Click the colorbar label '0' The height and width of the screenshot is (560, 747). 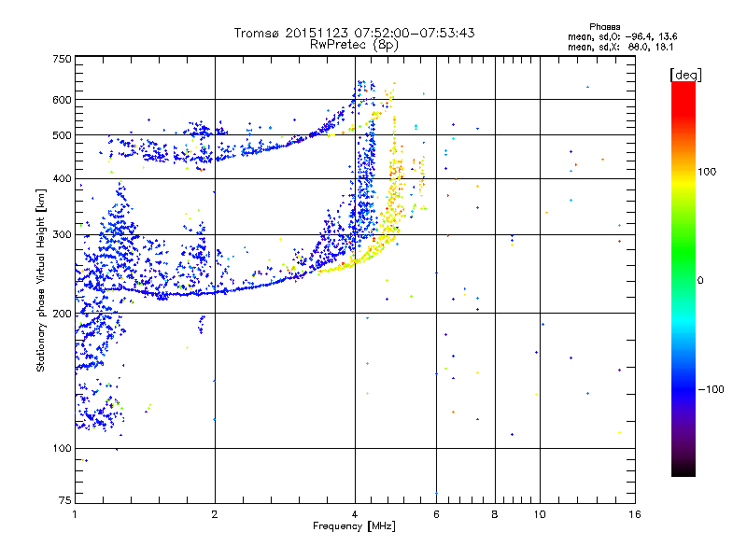tap(700, 281)
